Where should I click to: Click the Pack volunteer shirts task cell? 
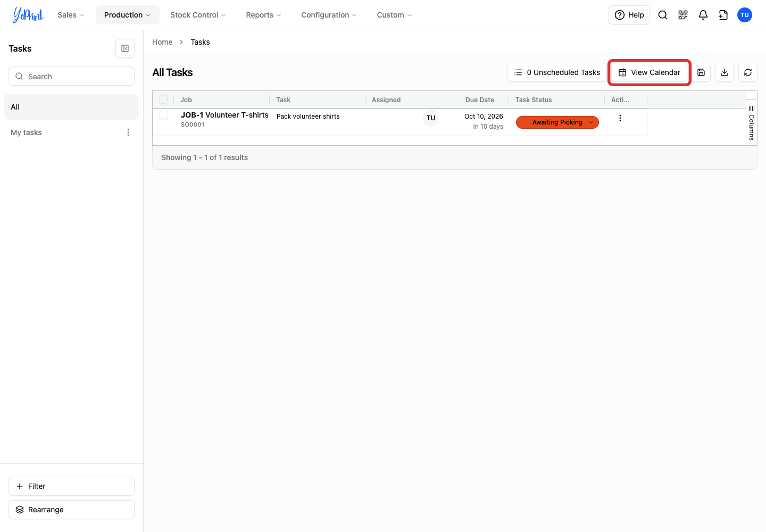[x=308, y=117]
